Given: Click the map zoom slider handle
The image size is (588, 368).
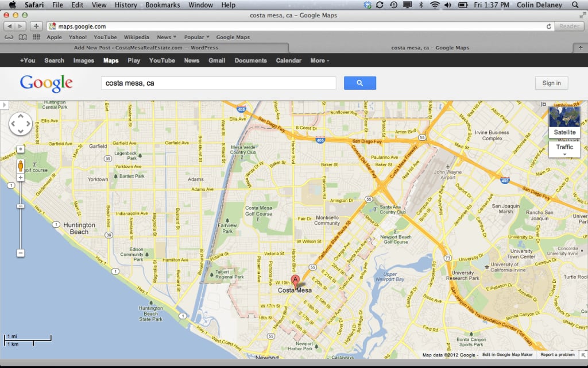Looking at the screenshot, I should (x=21, y=206).
